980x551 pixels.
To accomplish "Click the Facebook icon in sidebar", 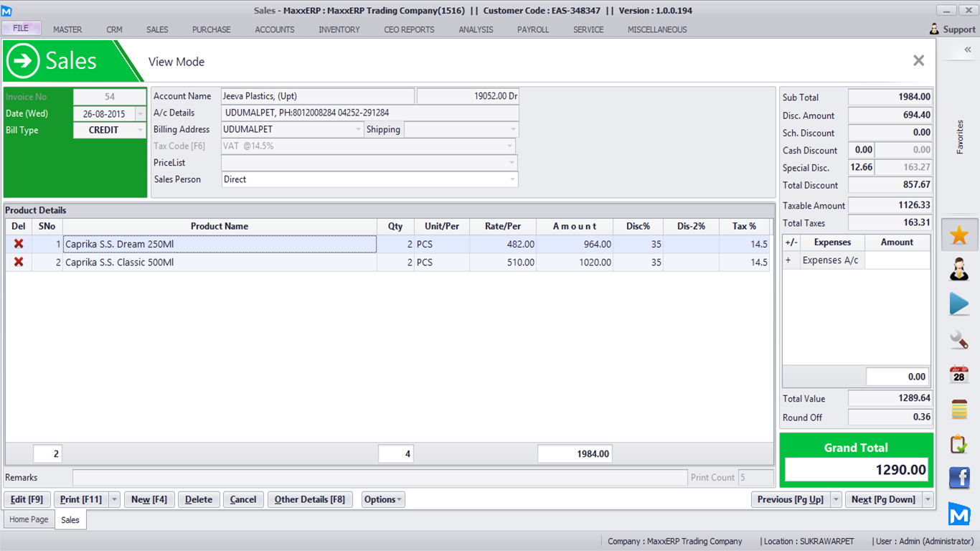I will pos(959,478).
